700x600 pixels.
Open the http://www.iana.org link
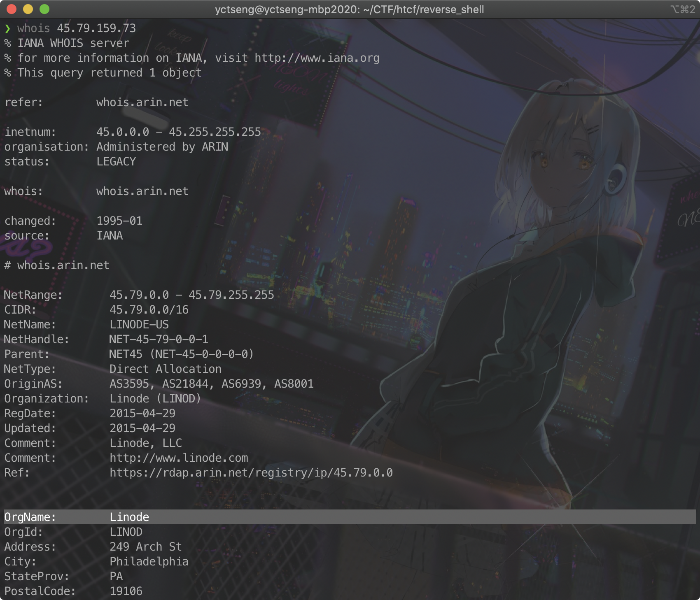tap(317, 58)
